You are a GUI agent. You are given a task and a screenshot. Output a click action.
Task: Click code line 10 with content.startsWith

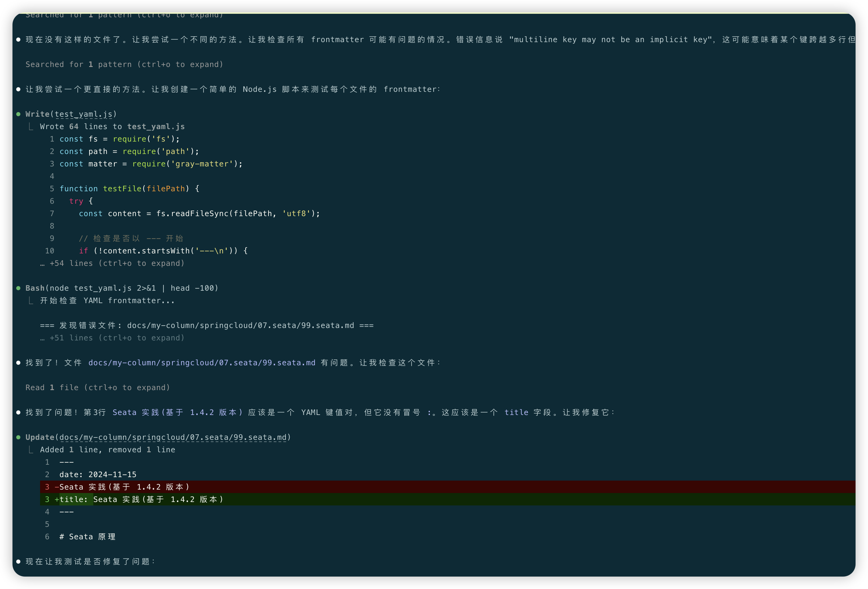[x=163, y=251]
